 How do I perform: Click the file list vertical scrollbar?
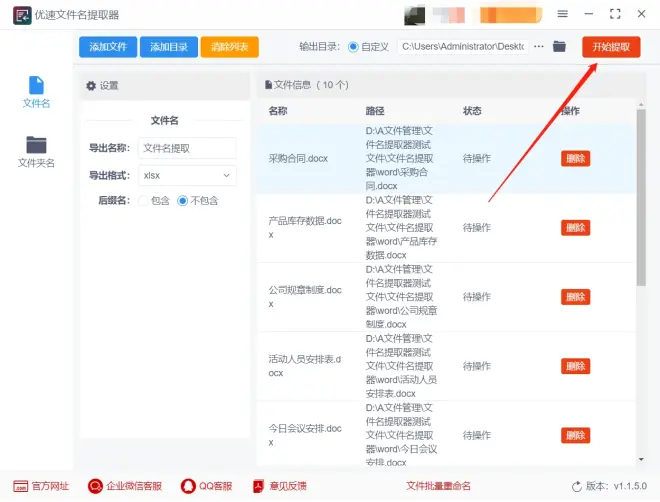click(x=640, y=200)
